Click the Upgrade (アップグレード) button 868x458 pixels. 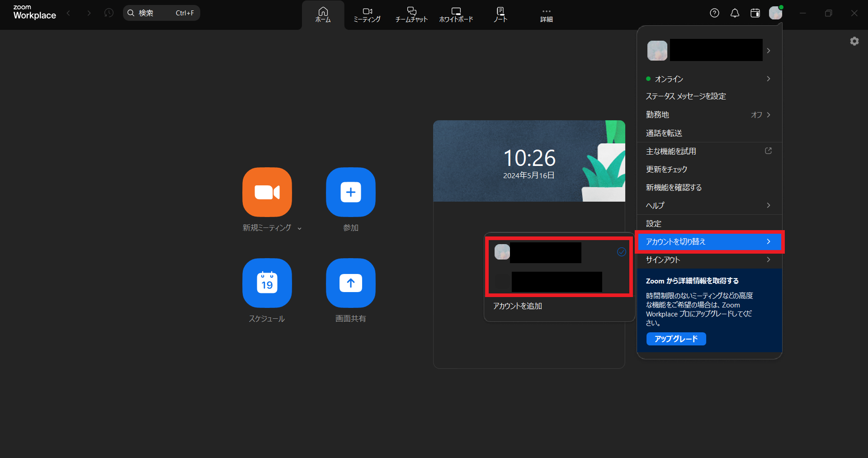click(x=676, y=339)
